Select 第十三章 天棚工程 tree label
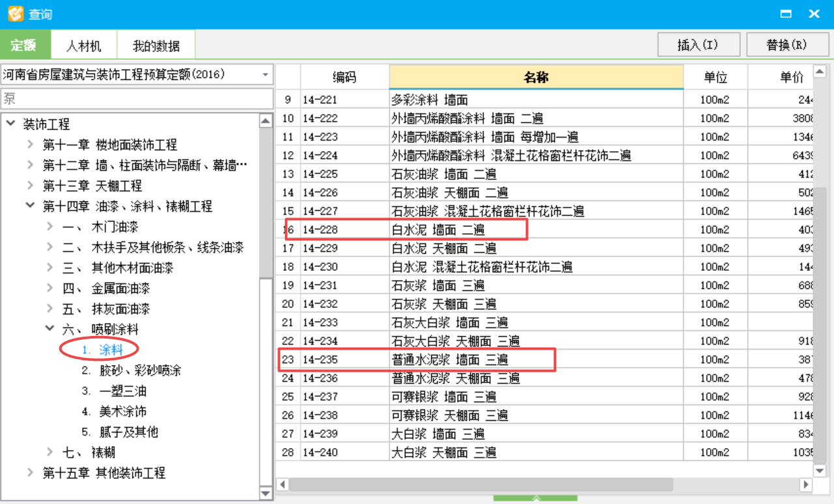This screenshot has width=834, height=504. coord(92,186)
